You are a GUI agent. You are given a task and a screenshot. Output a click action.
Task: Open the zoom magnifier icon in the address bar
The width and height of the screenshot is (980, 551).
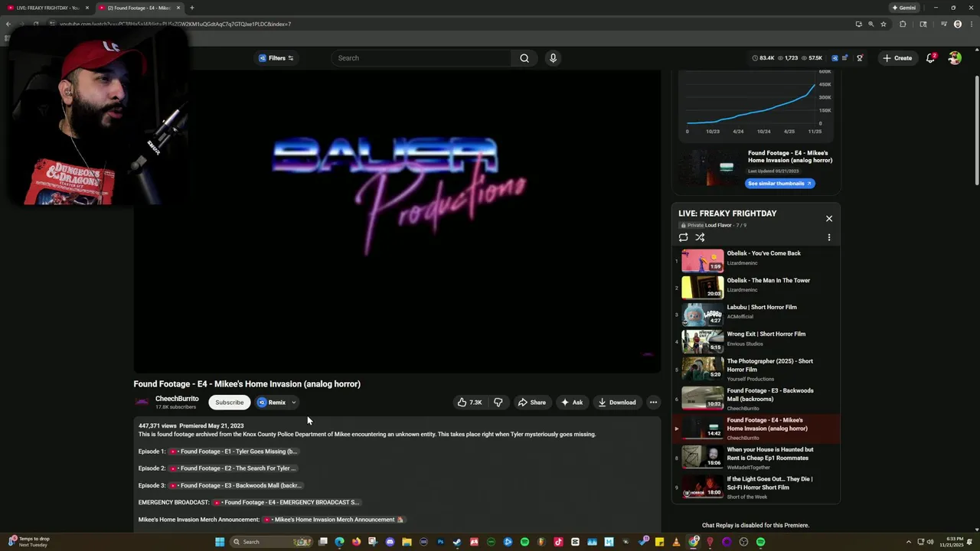[x=871, y=24]
